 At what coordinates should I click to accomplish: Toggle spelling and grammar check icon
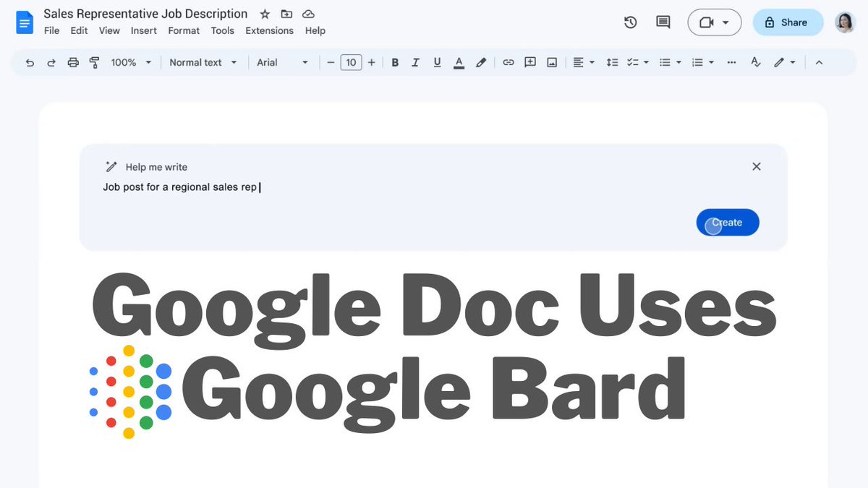click(756, 63)
